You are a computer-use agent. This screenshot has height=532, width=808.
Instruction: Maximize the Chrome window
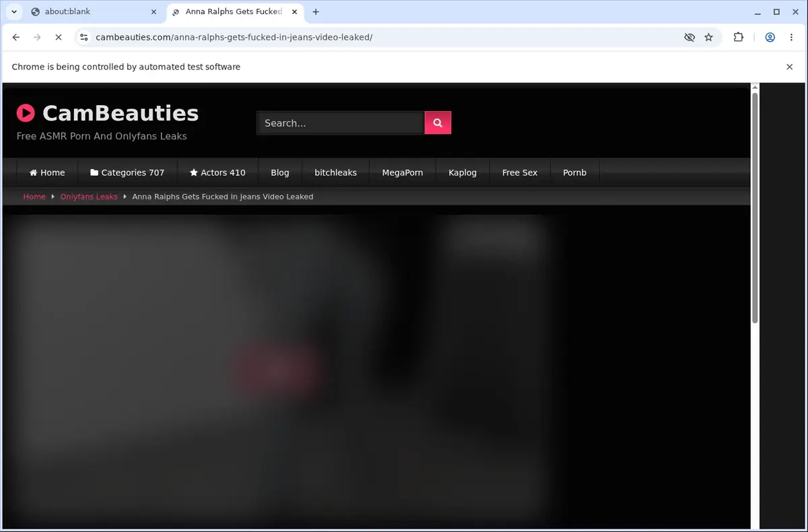coord(776,11)
